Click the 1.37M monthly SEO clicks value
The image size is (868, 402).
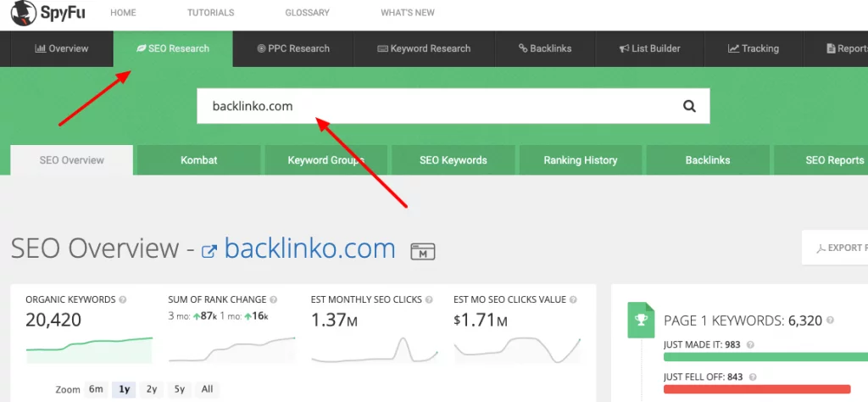click(x=334, y=320)
